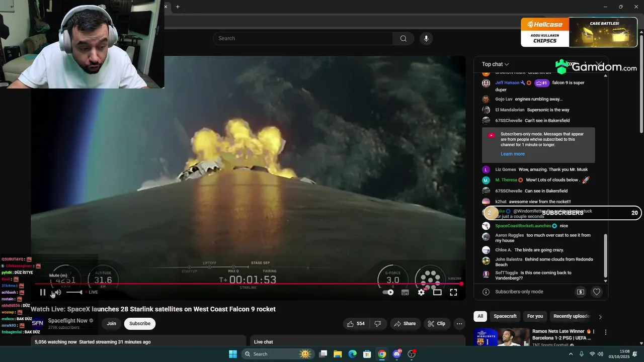
Task: Open the Spaceflight Now channel name
Action: click(x=68, y=321)
